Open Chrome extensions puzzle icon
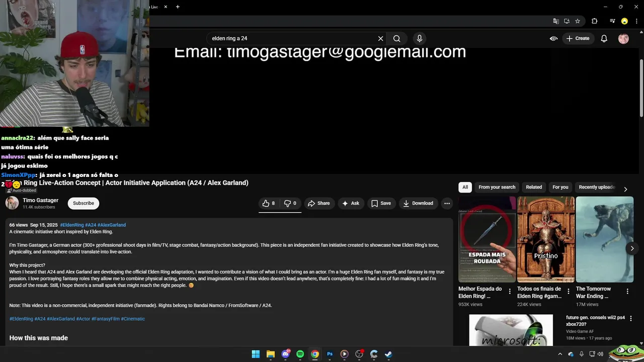This screenshot has width=644, height=362. pyautogui.click(x=595, y=21)
